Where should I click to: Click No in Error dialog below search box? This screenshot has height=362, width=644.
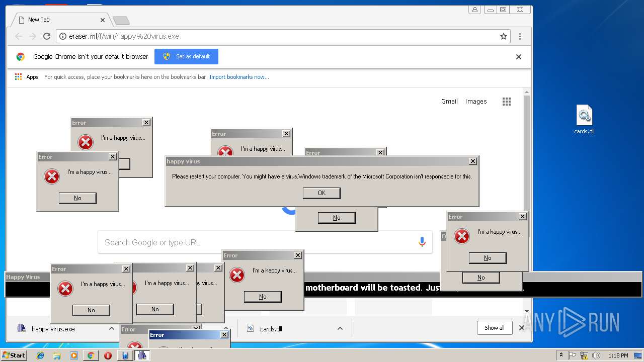[x=263, y=297]
